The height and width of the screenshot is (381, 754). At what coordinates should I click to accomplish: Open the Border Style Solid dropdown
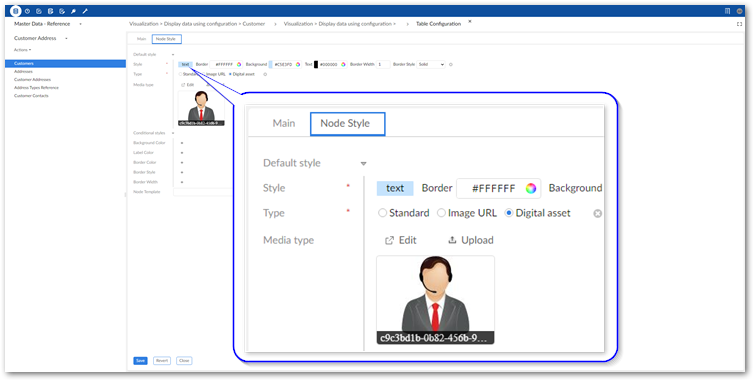click(431, 64)
